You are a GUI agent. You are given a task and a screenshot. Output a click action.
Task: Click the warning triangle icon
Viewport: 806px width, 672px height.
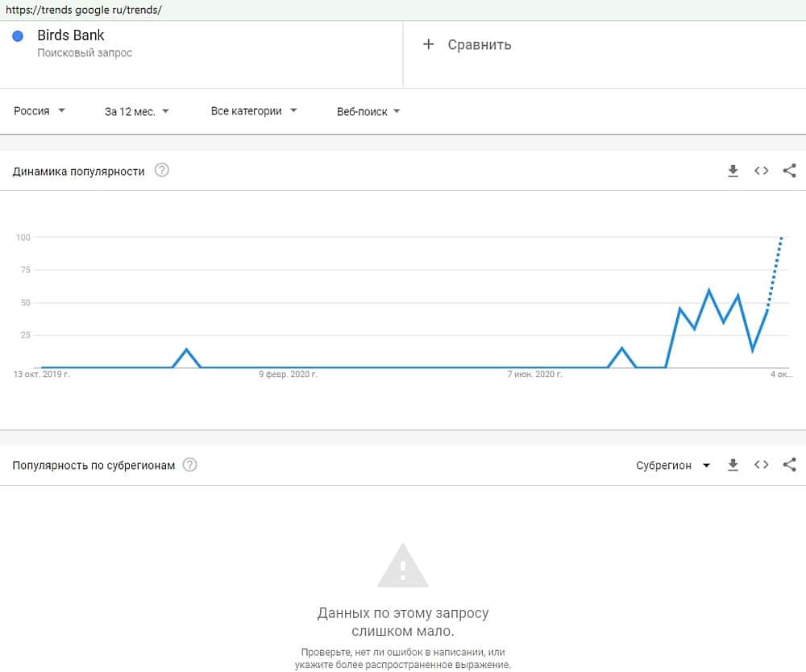coord(402,566)
